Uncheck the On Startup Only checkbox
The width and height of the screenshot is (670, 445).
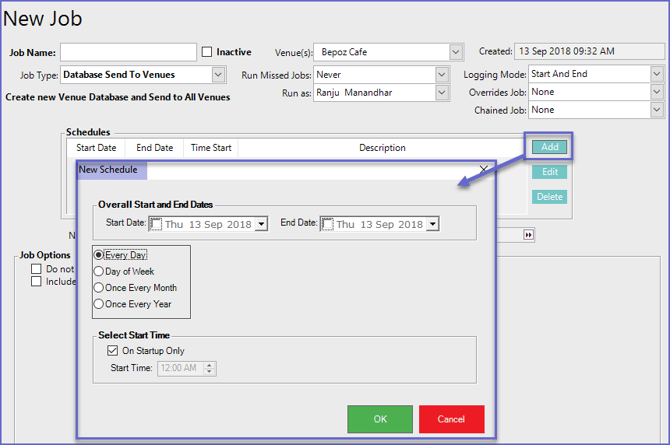[x=112, y=351]
